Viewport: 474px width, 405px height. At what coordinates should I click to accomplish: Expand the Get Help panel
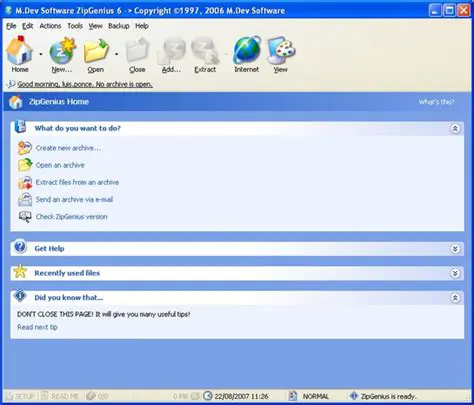click(x=455, y=249)
